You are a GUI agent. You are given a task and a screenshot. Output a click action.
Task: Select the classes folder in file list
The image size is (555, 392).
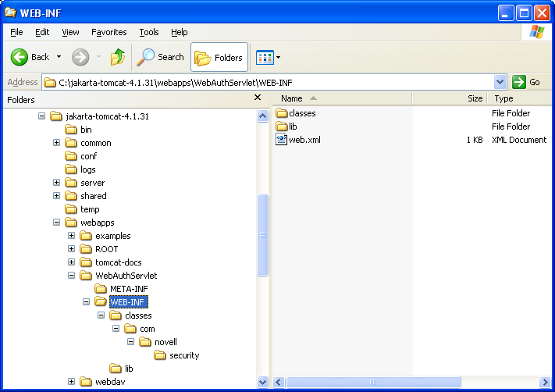(x=296, y=113)
